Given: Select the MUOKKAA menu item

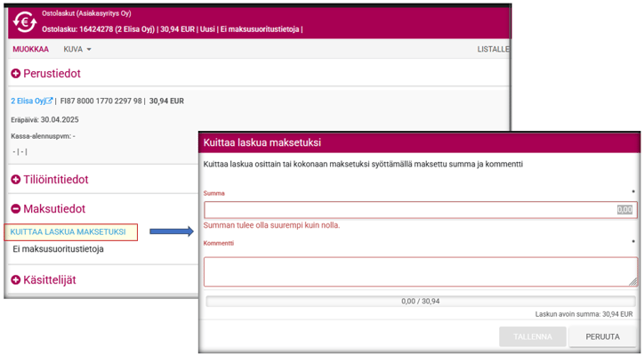Looking at the screenshot, I should (30, 49).
